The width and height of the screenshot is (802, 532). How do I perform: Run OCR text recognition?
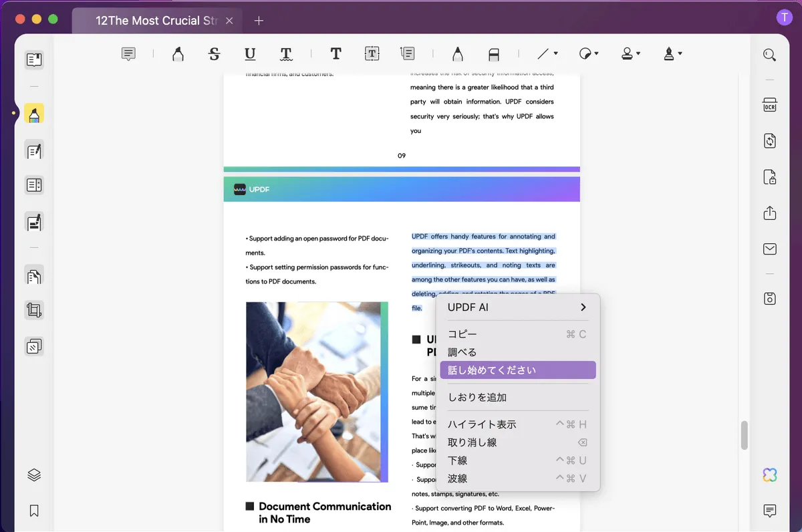click(770, 105)
